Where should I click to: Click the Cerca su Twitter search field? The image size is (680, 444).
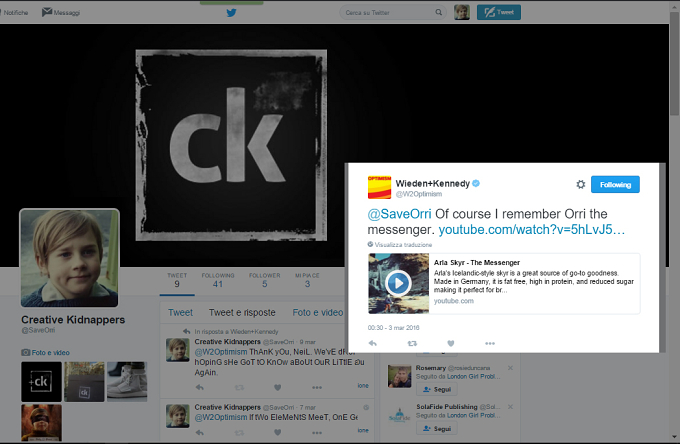393,13
